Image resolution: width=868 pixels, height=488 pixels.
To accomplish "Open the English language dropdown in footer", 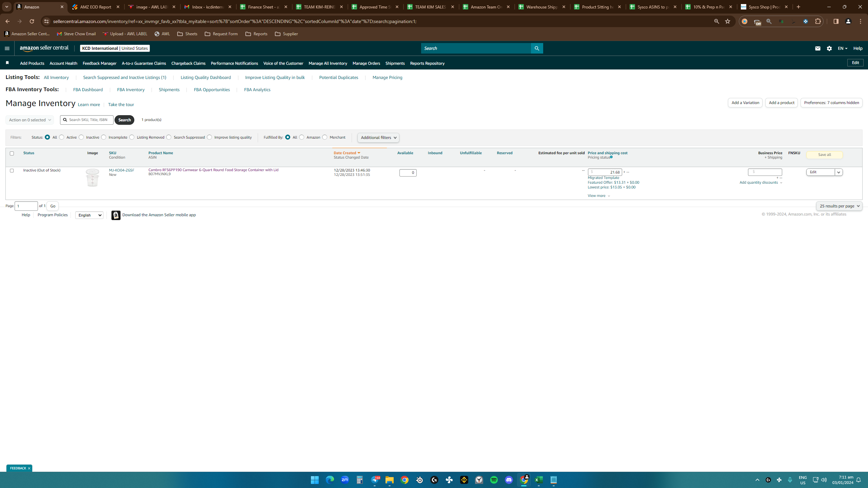I will point(89,215).
